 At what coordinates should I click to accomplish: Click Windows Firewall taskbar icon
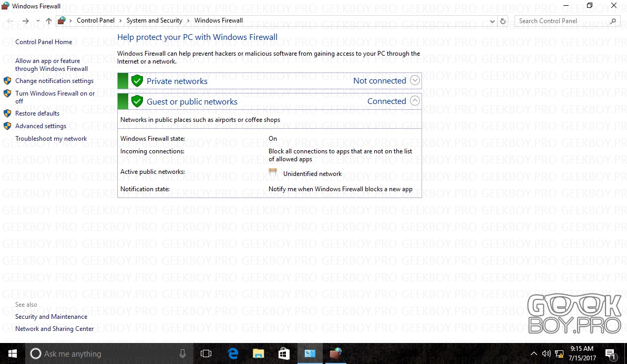[335, 353]
